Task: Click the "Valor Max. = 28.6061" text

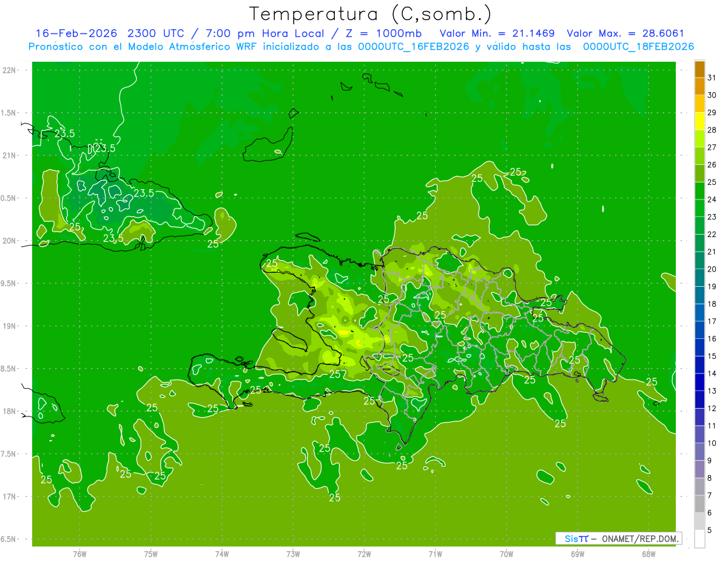Action: 625,33
